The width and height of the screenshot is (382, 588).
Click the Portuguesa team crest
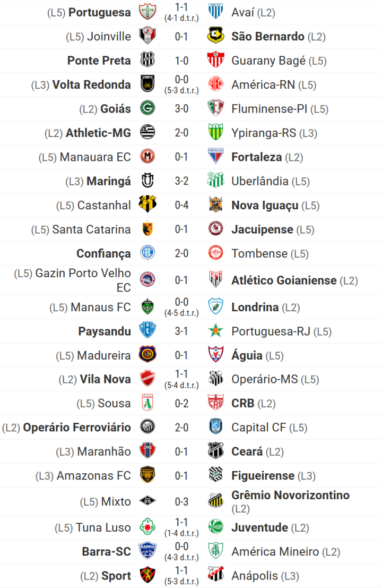point(147,12)
